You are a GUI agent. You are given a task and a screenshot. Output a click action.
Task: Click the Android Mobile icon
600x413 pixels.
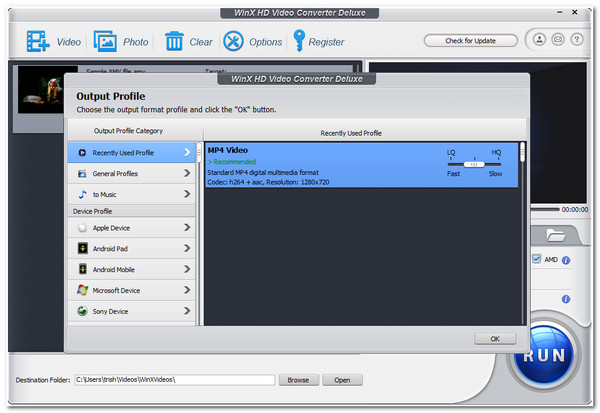coord(83,269)
